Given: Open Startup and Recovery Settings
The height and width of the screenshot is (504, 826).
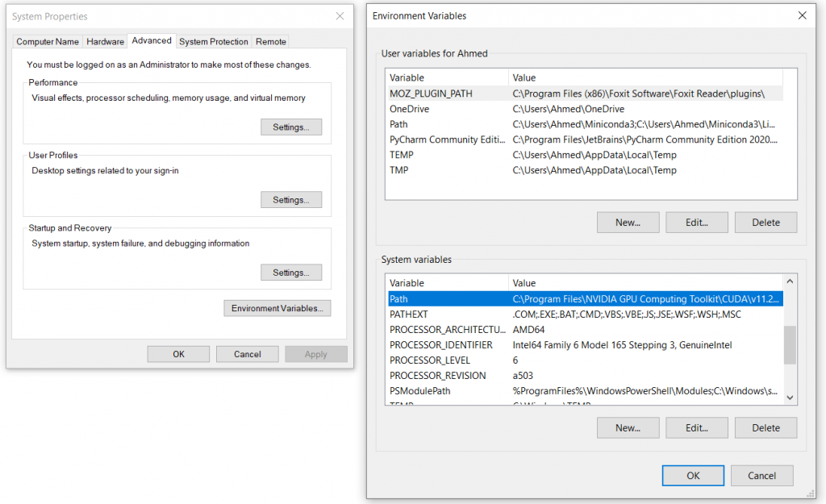Looking at the screenshot, I should [290, 273].
